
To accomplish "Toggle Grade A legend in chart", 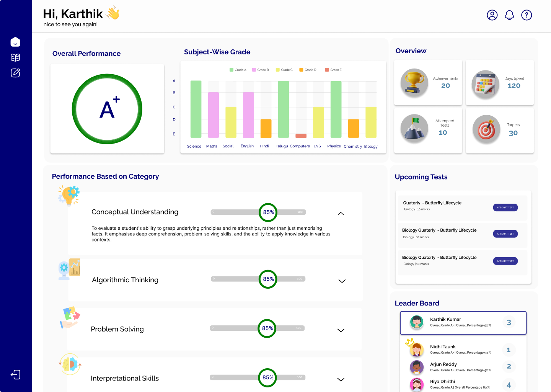I will [x=238, y=70].
